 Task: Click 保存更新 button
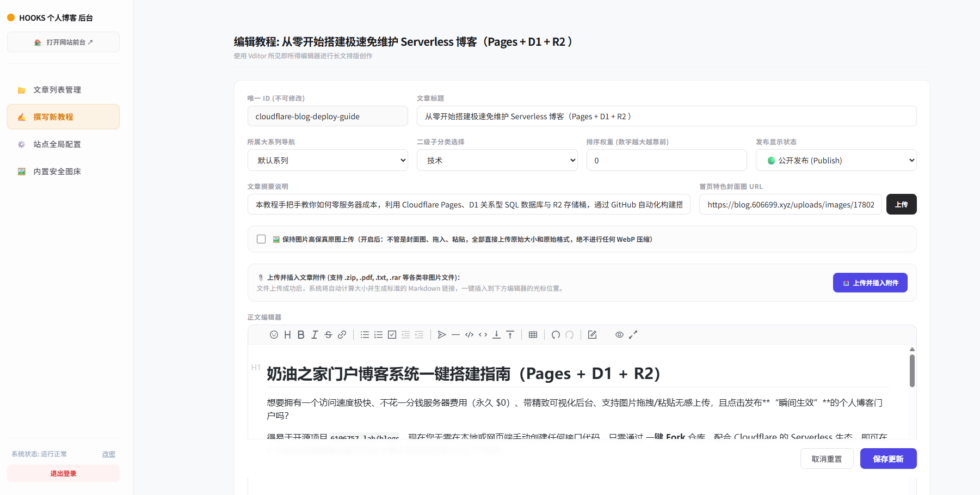pyautogui.click(x=888, y=459)
